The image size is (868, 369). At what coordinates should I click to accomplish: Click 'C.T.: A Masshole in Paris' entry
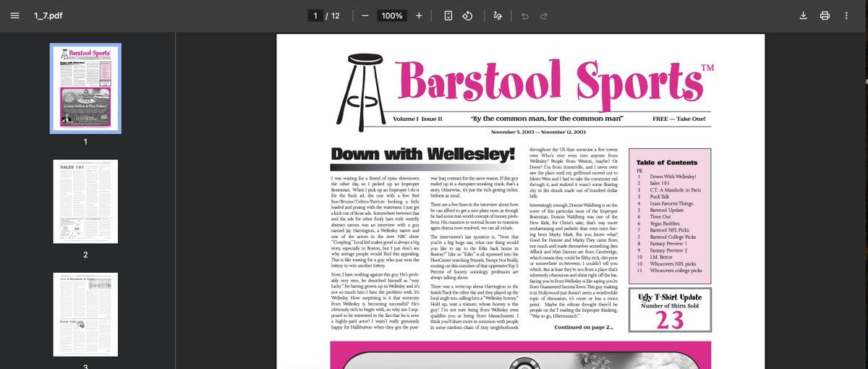[677, 190]
